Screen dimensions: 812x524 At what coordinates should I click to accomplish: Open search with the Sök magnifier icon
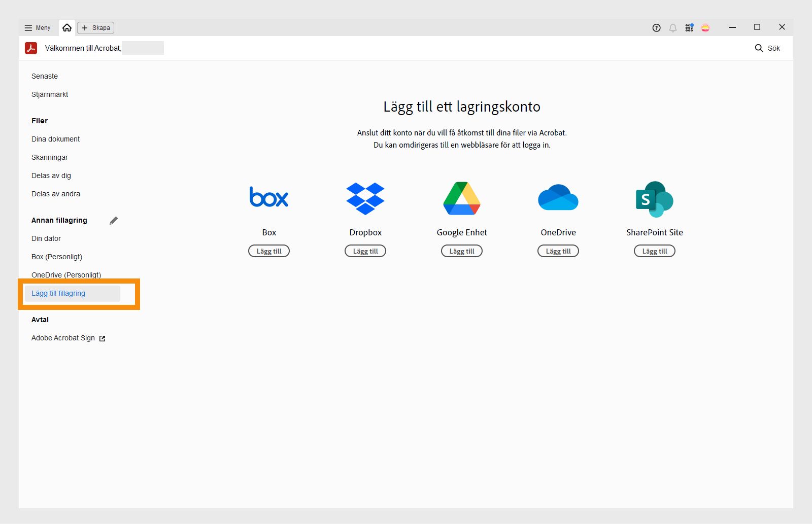(x=759, y=48)
